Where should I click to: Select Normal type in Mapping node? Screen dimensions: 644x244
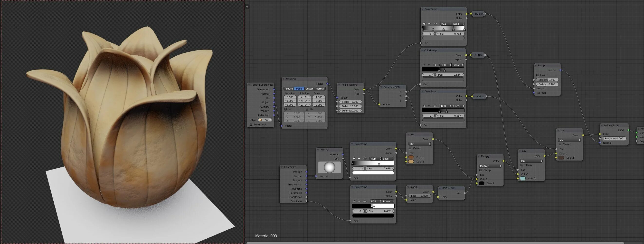pyautogui.click(x=320, y=89)
